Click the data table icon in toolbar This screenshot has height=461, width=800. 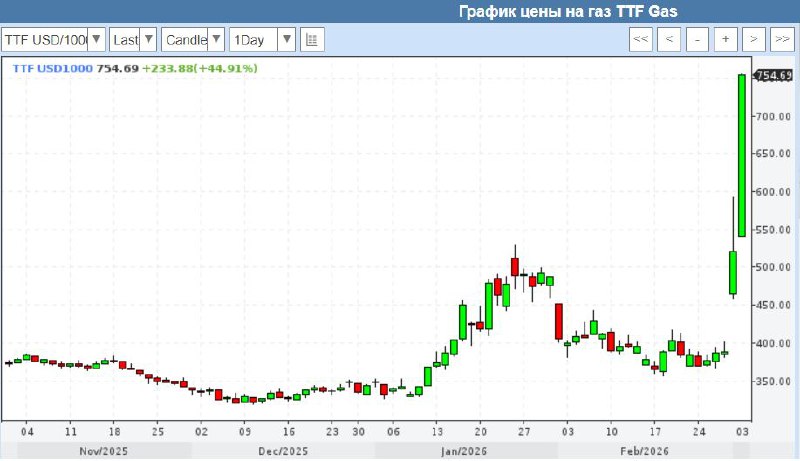(311, 40)
